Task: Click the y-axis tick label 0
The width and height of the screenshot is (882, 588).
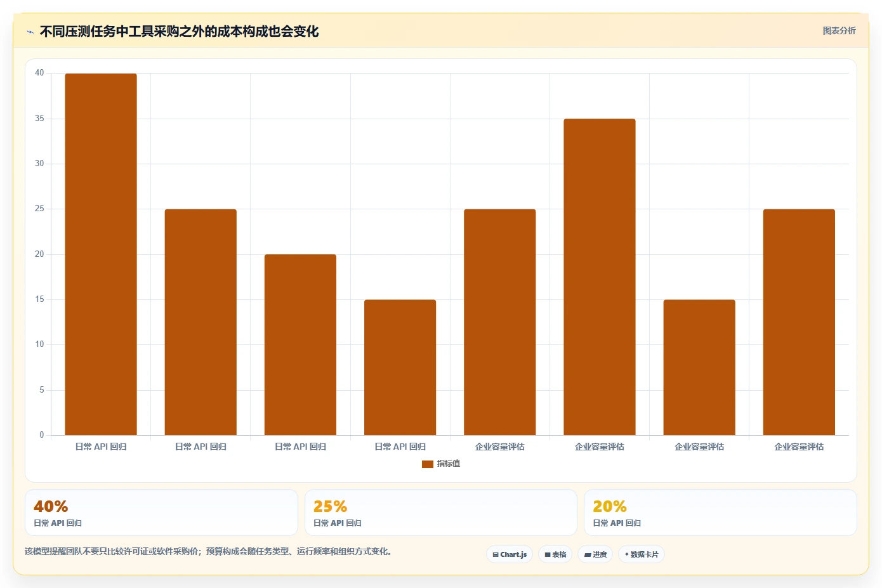Action: coord(42,435)
